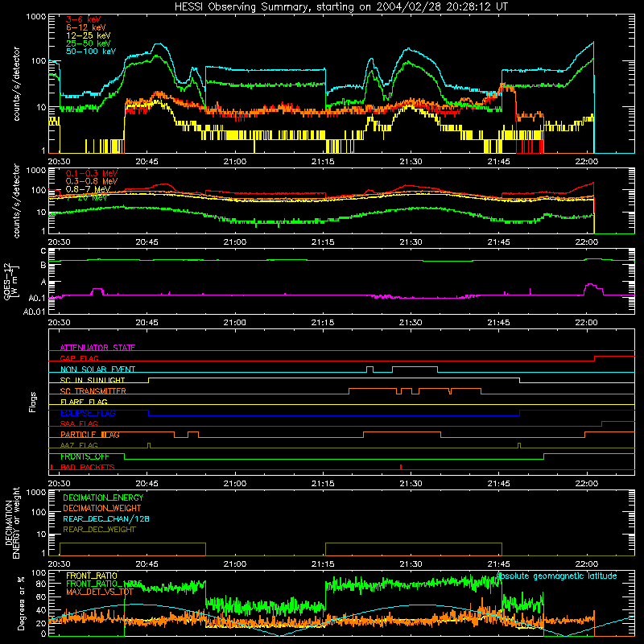Click the 1000 tick label of top keV panel
644x644 pixels.
[x=35, y=17]
